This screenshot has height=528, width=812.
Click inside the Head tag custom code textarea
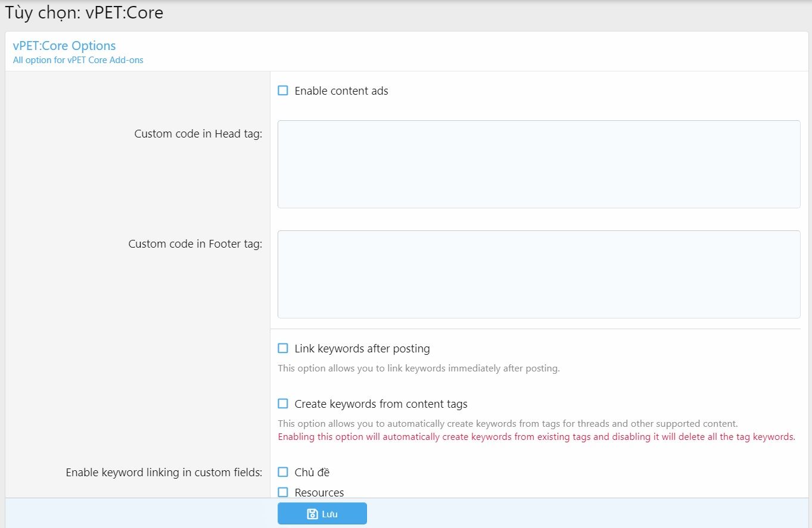[539, 164]
